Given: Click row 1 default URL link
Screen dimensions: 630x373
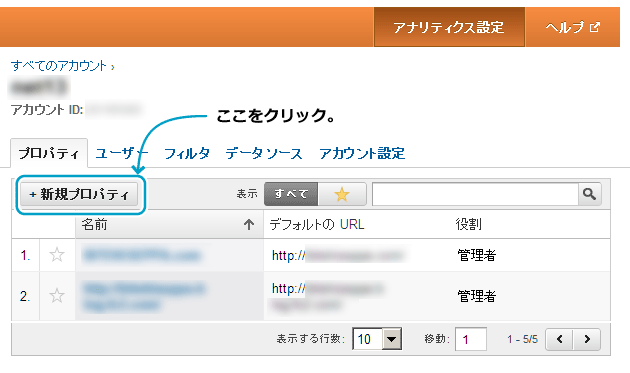Looking at the screenshot, I should [338, 256].
